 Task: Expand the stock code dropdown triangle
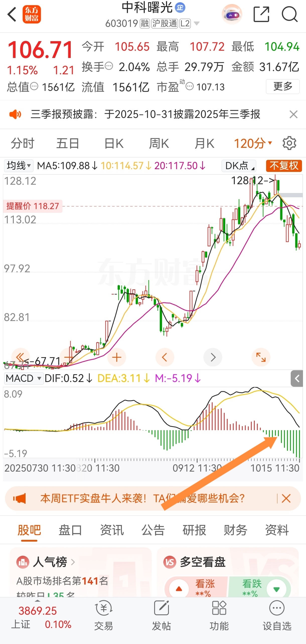coord(197,23)
